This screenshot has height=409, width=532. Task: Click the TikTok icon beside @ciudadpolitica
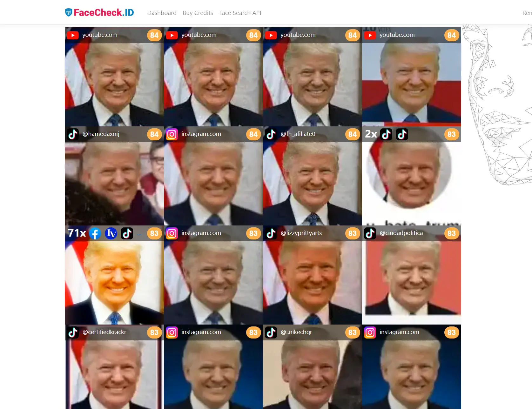370,233
